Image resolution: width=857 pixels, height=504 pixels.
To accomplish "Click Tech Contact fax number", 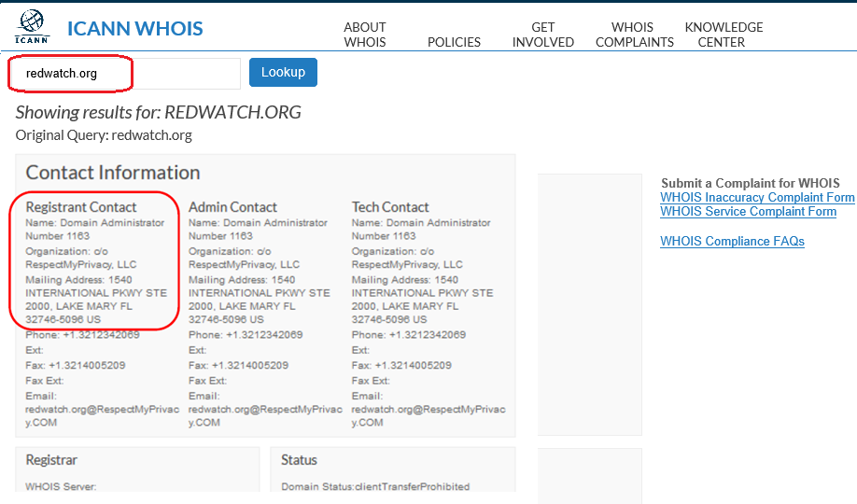I will [x=401, y=365].
